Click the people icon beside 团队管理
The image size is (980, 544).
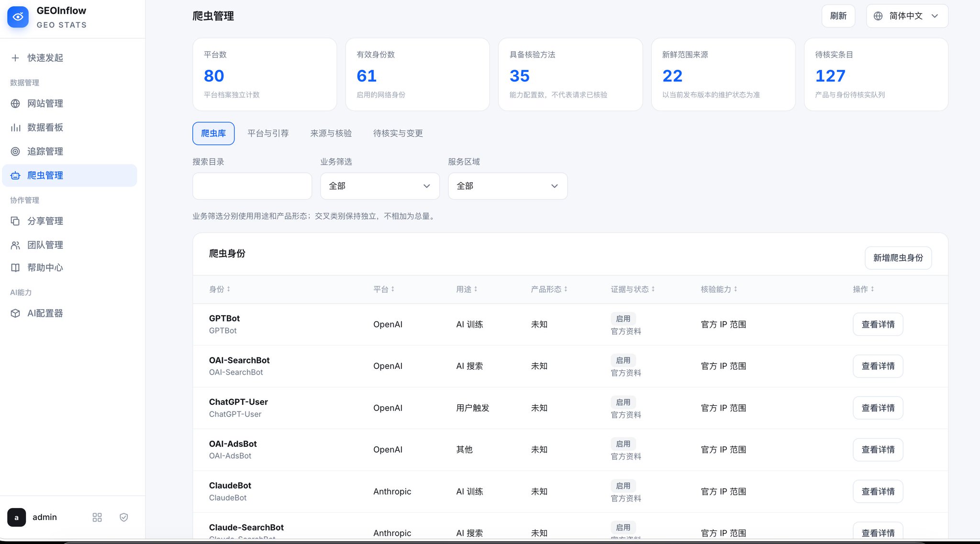tap(15, 245)
